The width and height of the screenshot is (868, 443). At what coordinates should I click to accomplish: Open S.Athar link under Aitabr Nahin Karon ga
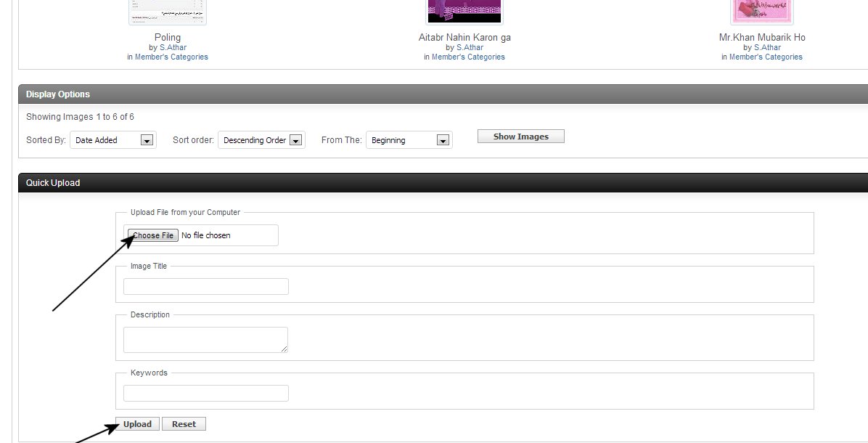pos(470,48)
